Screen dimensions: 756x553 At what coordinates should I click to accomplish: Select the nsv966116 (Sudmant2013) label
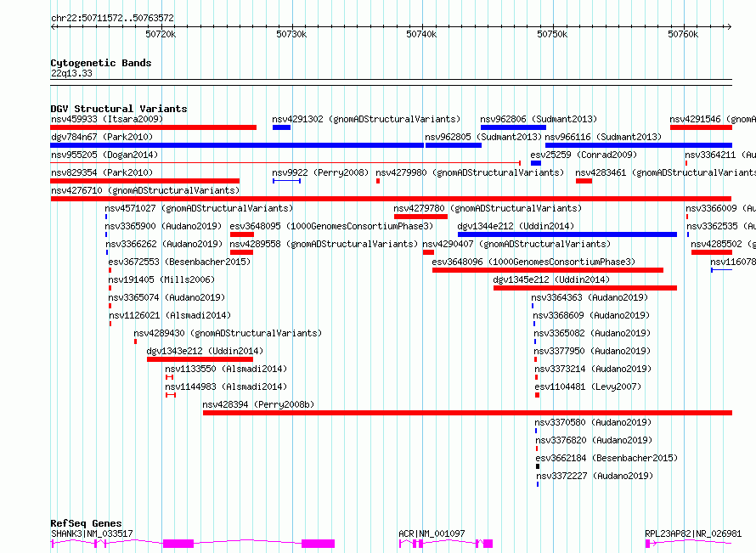pyautogui.click(x=603, y=137)
